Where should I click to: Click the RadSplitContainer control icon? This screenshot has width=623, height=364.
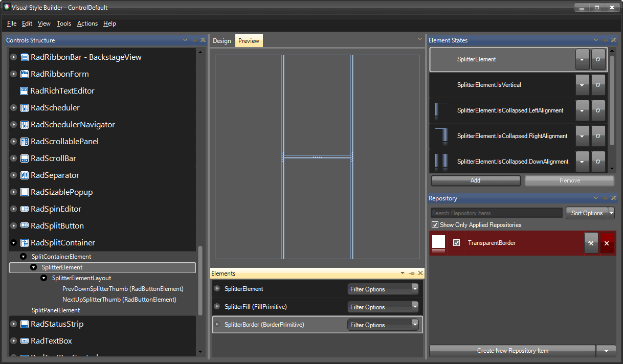tap(25, 242)
